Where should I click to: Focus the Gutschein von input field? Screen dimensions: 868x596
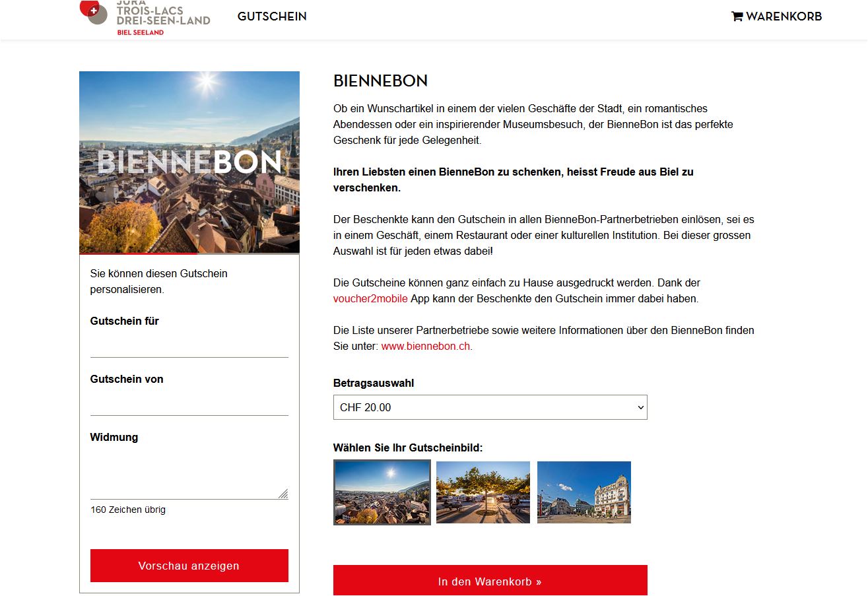(x=189, y=403)
